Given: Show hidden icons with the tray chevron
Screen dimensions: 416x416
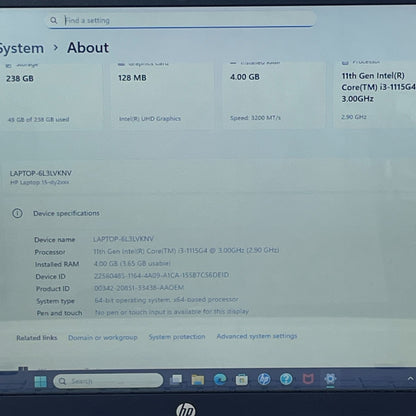Looking at the screenshot, I should click(410, 379).
